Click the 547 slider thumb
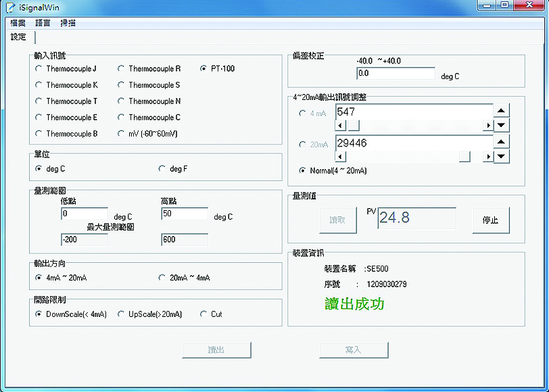Image resolution: width=549 pixels, height=392 pixels. (x=354, y=125)
